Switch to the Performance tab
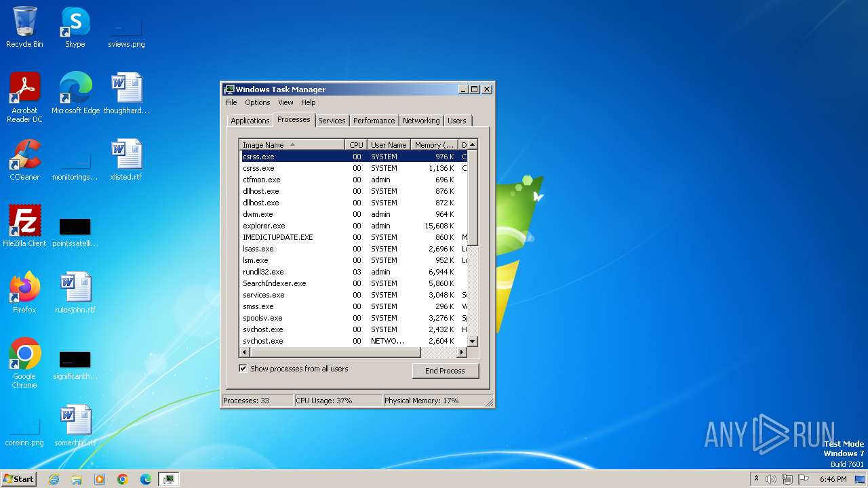The height and width of the screenshot is (488, 868). click(374, 121)
